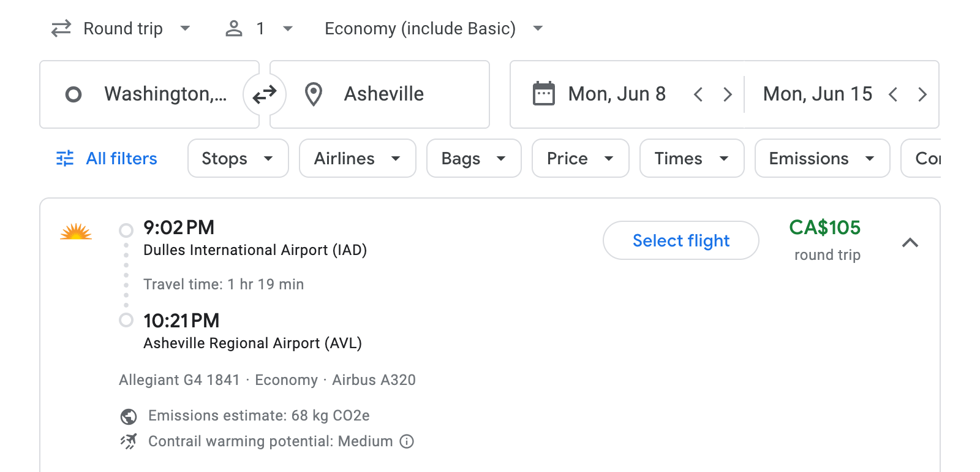Click the origin circle marker for Washington
This screenshot has height=472, width=980.
73,94
